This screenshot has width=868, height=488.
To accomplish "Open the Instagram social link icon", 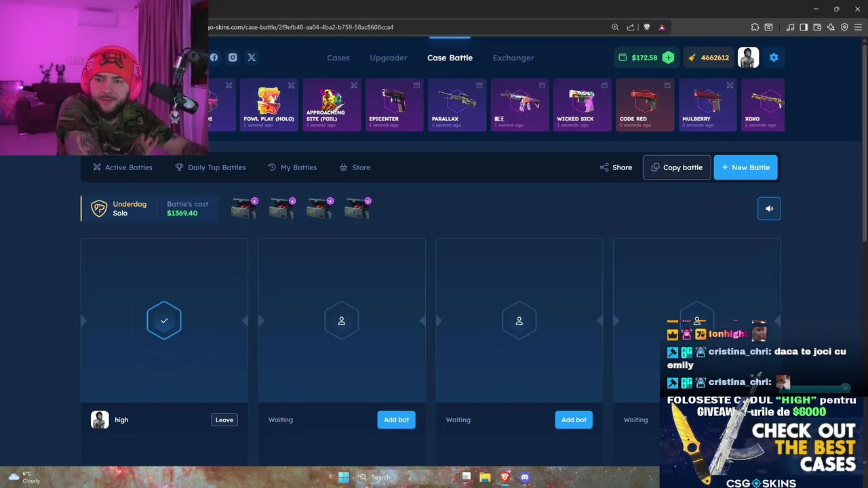I will [233, 58].
